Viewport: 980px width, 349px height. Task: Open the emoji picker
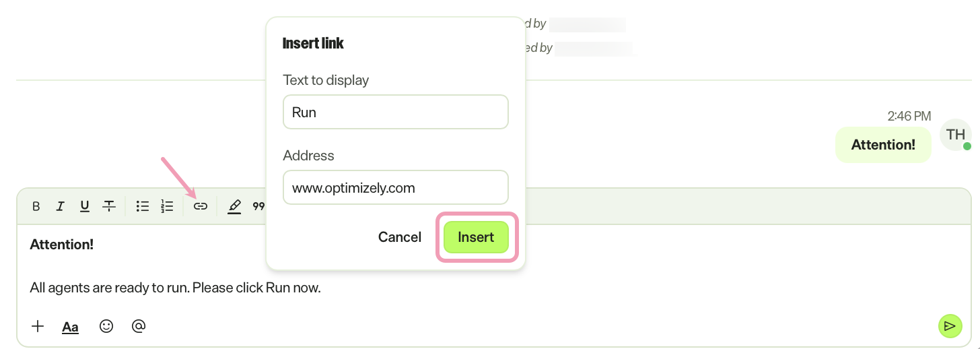[x=106, y=326]
